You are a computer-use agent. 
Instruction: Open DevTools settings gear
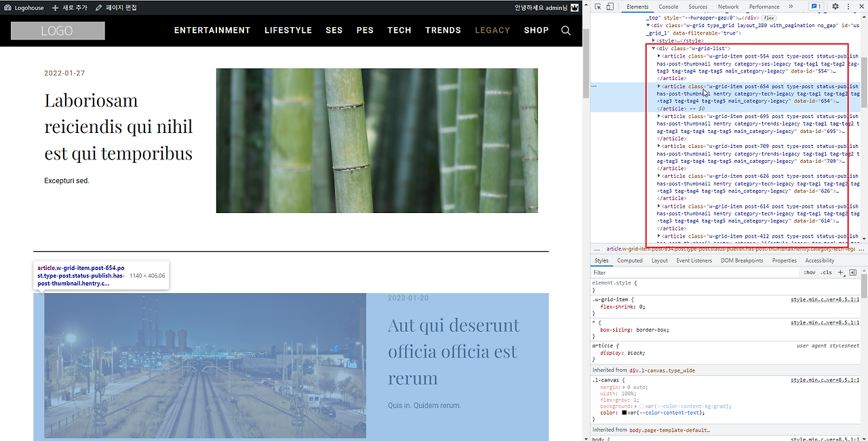[x=835, y=7]
